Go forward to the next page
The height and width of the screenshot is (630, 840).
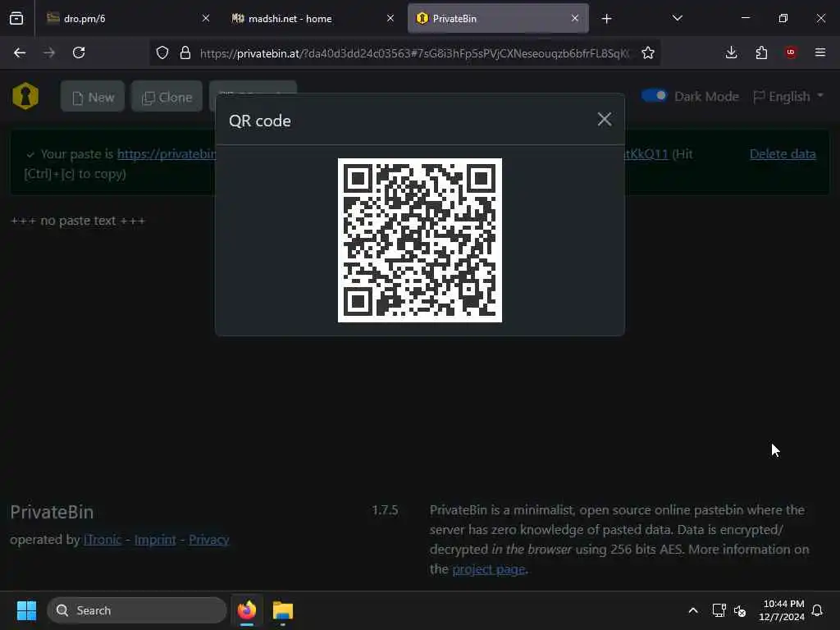click(x=49, y=52)
